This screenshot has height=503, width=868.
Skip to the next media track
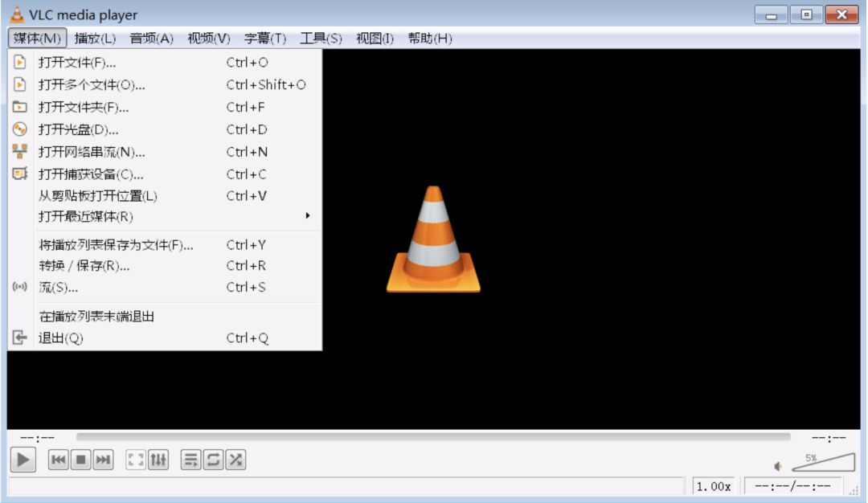click(x=103, y=460)
